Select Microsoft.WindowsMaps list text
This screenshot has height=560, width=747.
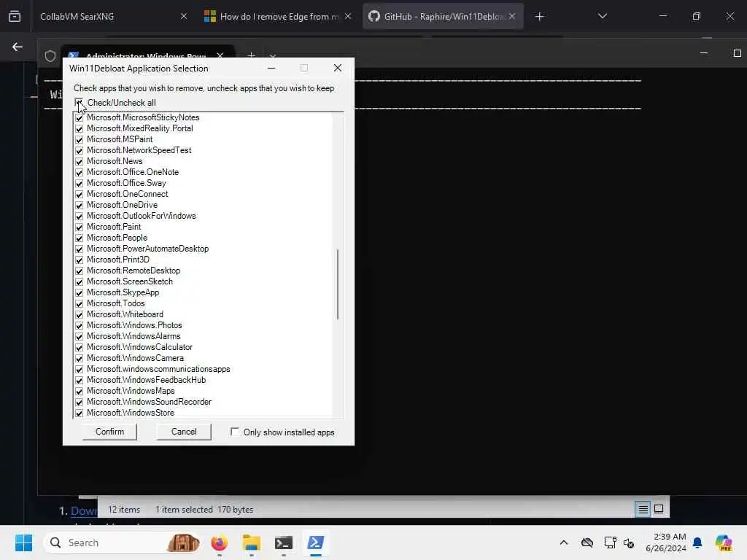click(x=131, y=392)
